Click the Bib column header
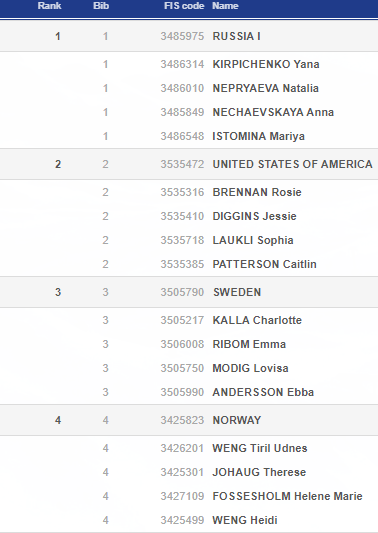 (x=101, y=6)
